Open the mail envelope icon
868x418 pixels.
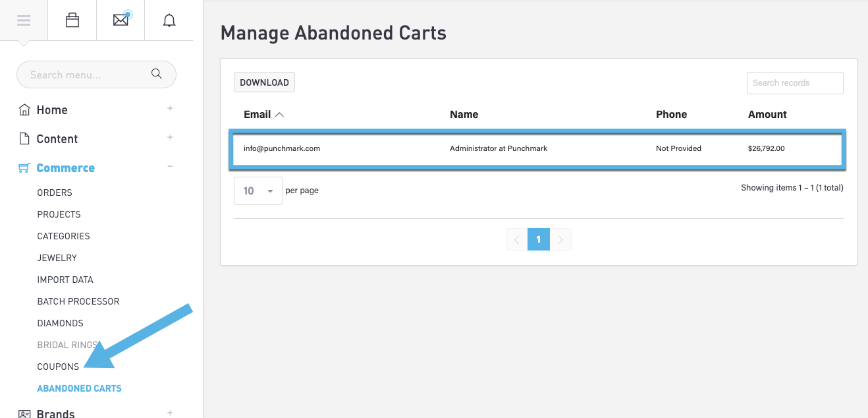[121, 20]
